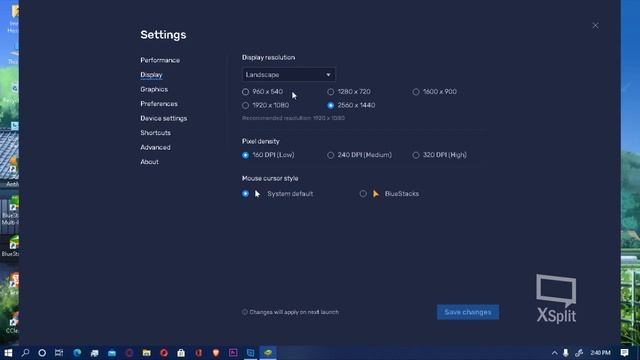Choose 1600 x 900 resolution

[x=416, y=92]
